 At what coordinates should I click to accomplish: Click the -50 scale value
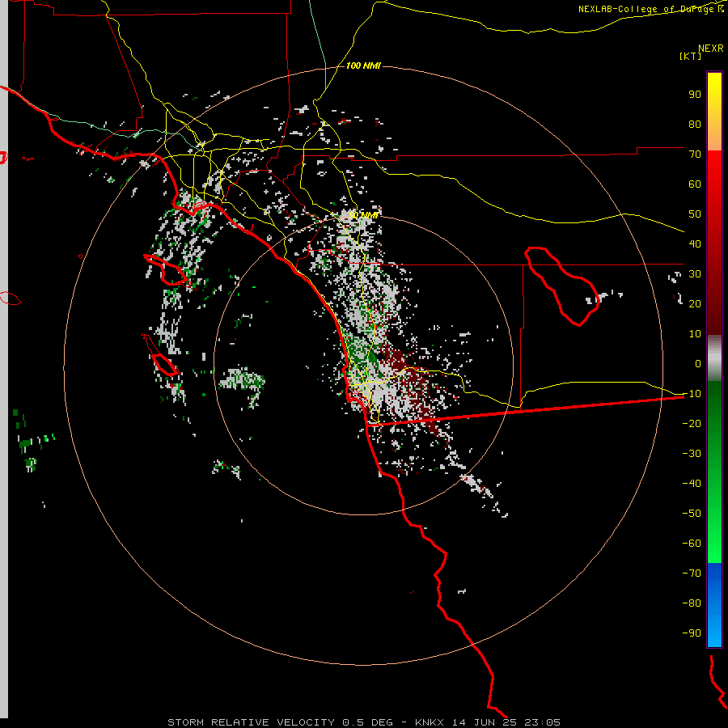tap(692, 514)
